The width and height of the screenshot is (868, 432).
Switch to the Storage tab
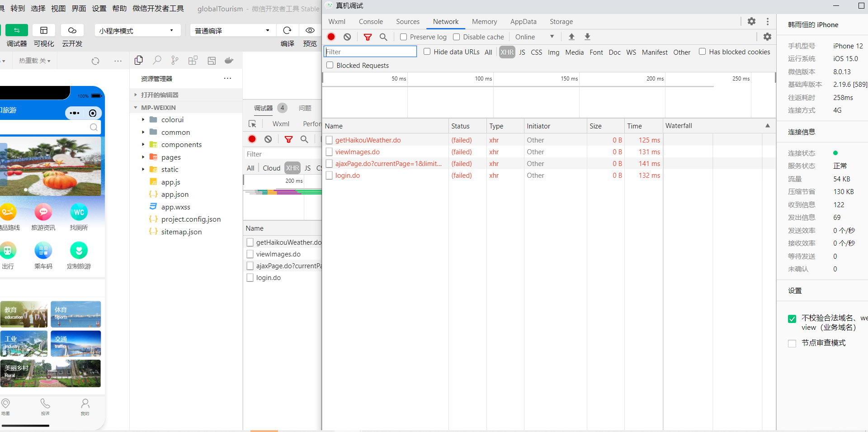click(561, 22)
